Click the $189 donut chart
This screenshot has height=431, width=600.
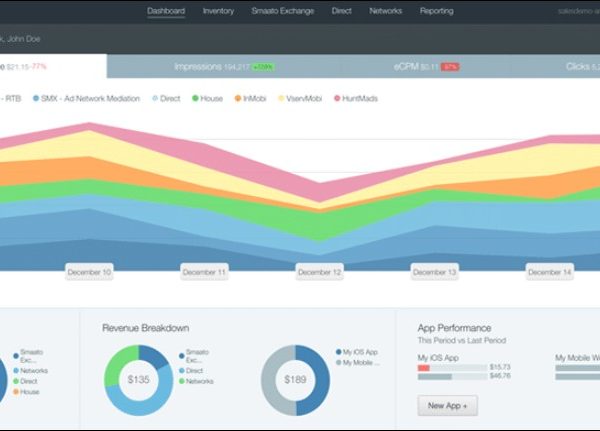(295, 380)
